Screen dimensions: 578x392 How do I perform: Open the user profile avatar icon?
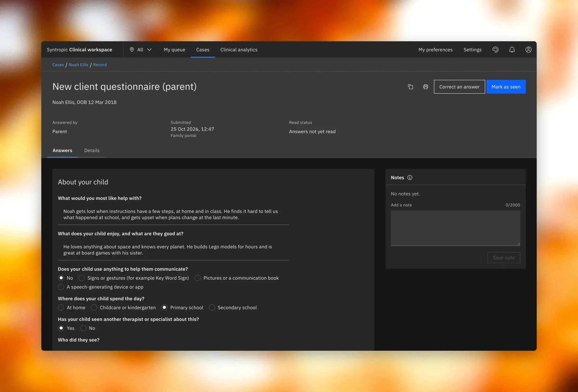(x=528, y=50)
